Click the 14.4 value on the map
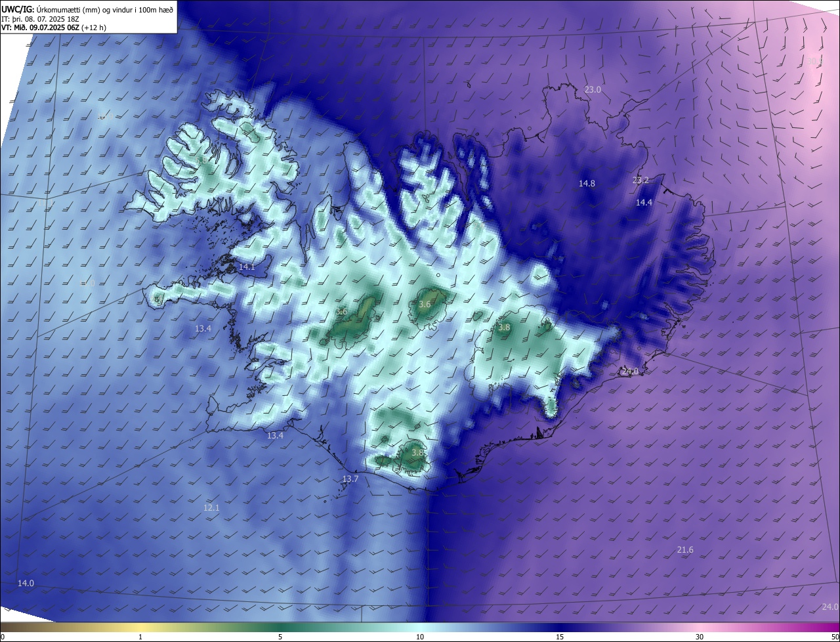 pos(644,202)
